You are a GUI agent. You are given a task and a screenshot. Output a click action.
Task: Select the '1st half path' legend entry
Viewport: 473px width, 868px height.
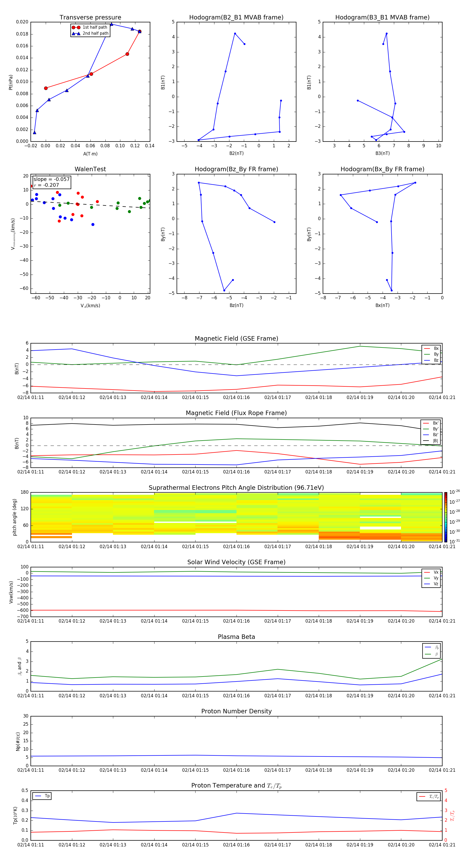(90, 27)
